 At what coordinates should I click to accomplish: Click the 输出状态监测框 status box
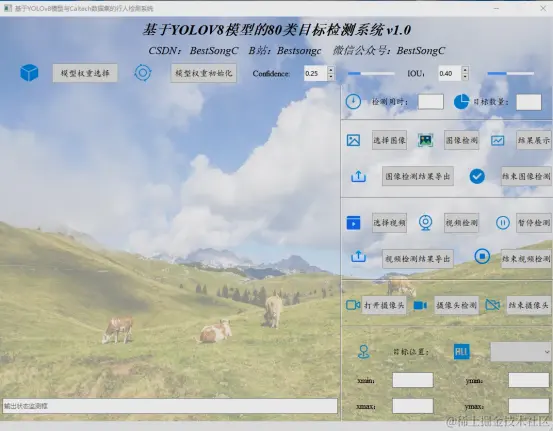coord(170,406)
